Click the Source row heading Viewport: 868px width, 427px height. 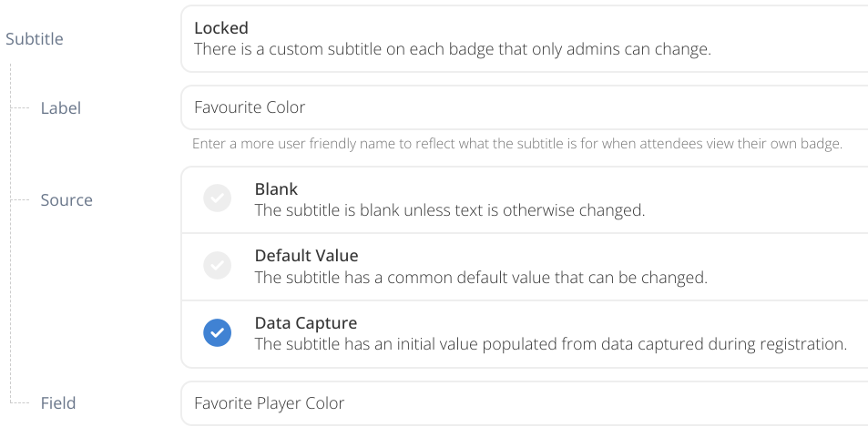(x=66, y=200)
